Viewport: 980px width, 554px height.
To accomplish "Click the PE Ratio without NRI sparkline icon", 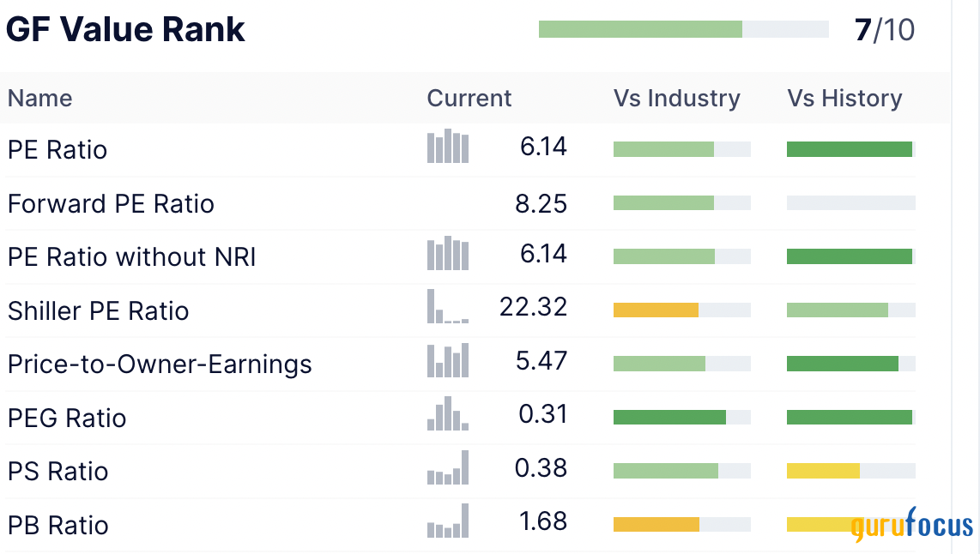I will tap(448, 254).
